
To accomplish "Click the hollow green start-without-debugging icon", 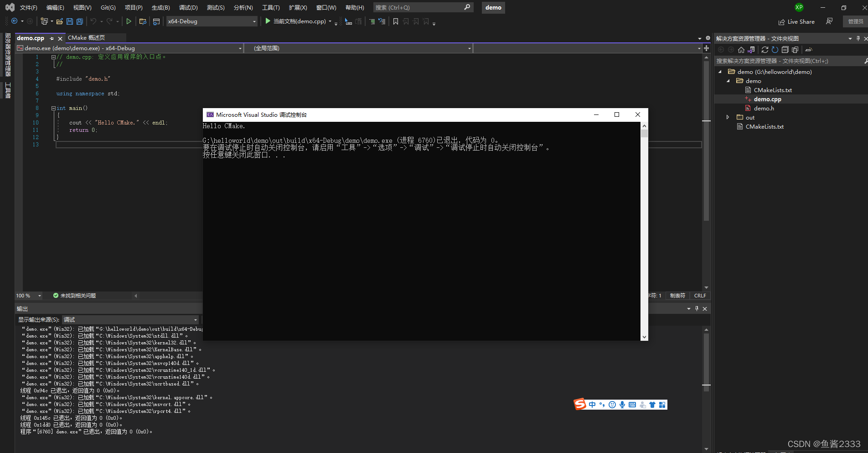I will 129,21.
